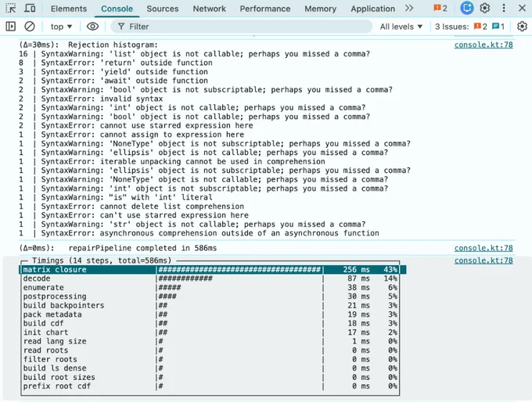Viewport: 532px width, 402px height.
Task: Click the 'await' outside function error line
Action: pos(113,81)
